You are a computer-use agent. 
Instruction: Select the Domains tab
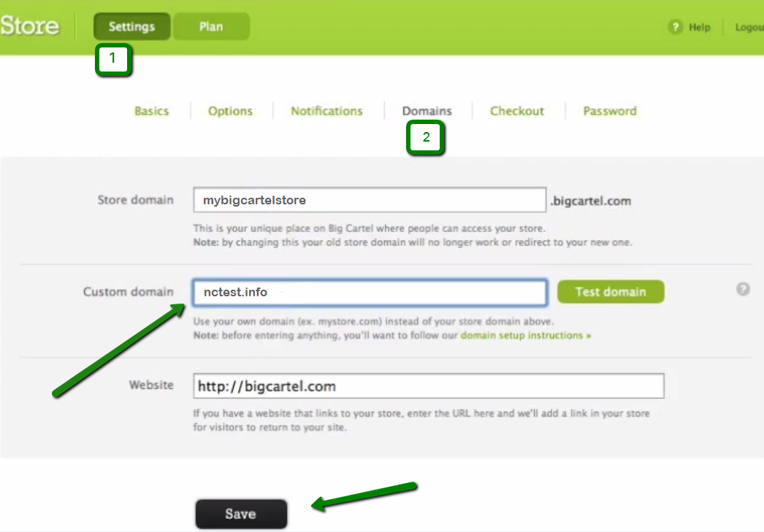[x=427, y=111]
